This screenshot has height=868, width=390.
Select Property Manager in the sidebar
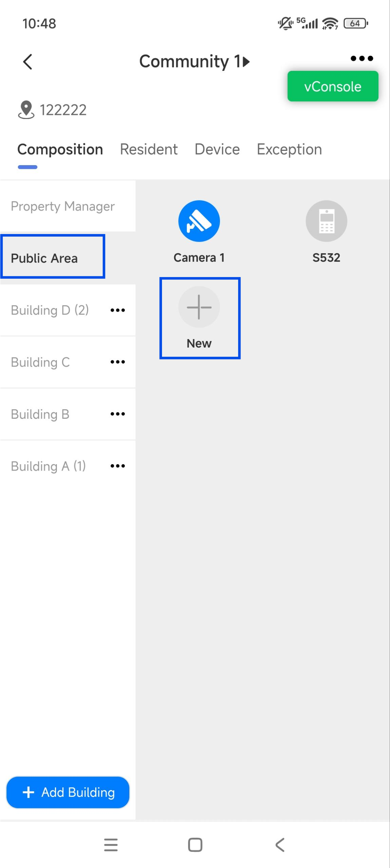coord(68,206)
